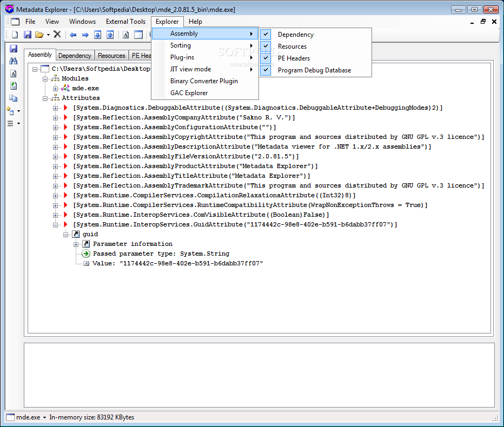Screen dimensions: 504x427
Task: Collapse the GuidAttribute node
Action: 55,225
